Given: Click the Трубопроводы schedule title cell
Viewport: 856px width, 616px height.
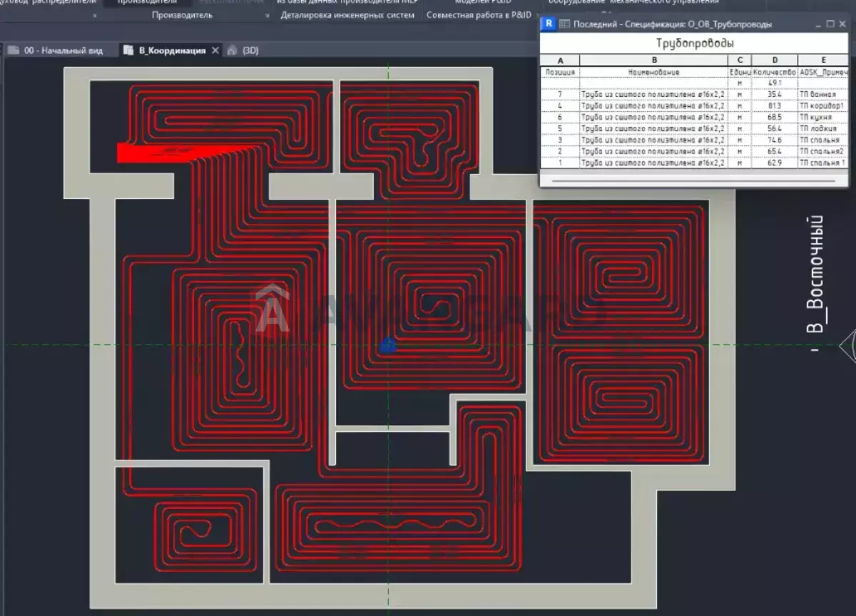Looking at the screenshot, I should [695, 43].
